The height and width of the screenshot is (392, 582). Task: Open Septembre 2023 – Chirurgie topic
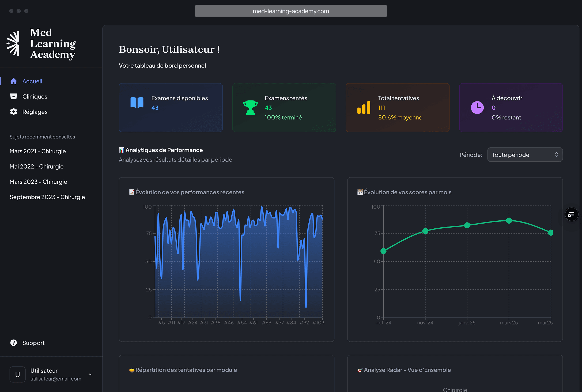47,197
